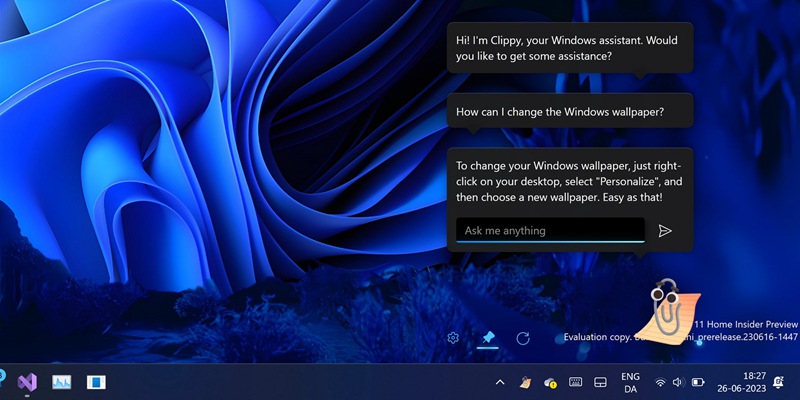
Task: Select Clippy's greeting message bubble
Action: 570,48
